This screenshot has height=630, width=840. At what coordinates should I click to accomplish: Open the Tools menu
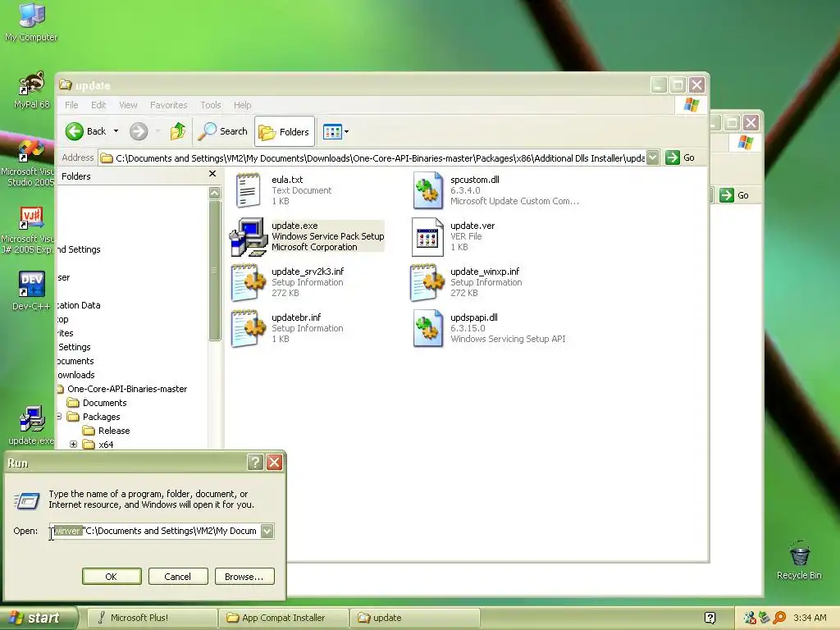click(211, 105)
